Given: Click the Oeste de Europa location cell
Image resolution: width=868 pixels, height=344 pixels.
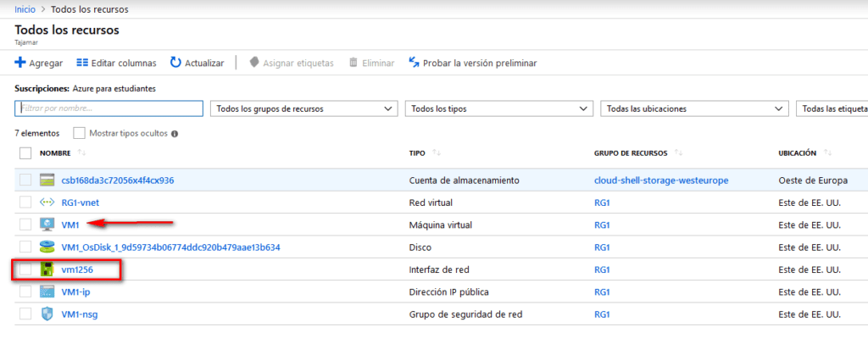Looking at the screenshot, I should (x=813, y=180).
